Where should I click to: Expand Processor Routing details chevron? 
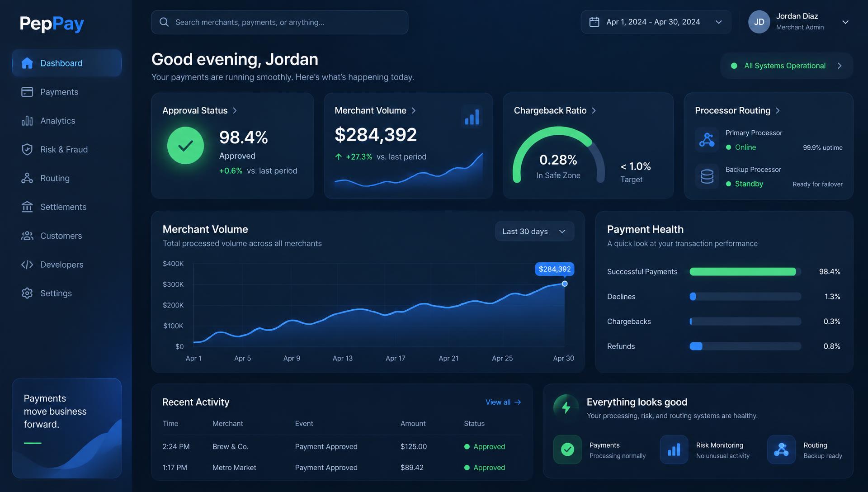coord(778,110)
